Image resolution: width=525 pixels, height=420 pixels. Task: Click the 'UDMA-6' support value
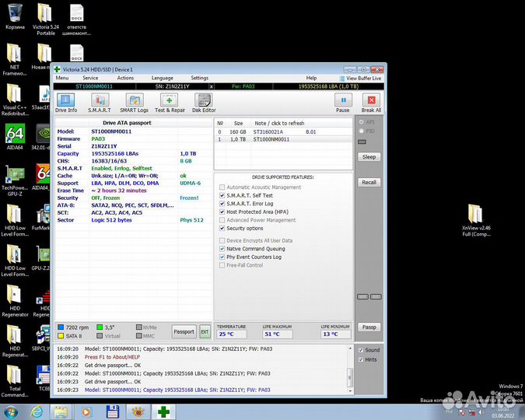pyautogui.click(x=191, y=184)
